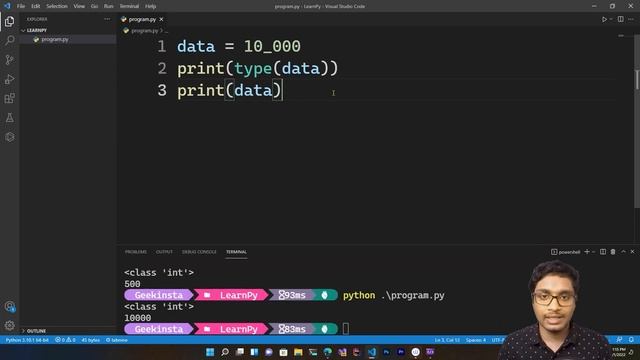Viewport: 640px width, 360px height.
Task: Close the terminal panel
Action: (632, 252)
